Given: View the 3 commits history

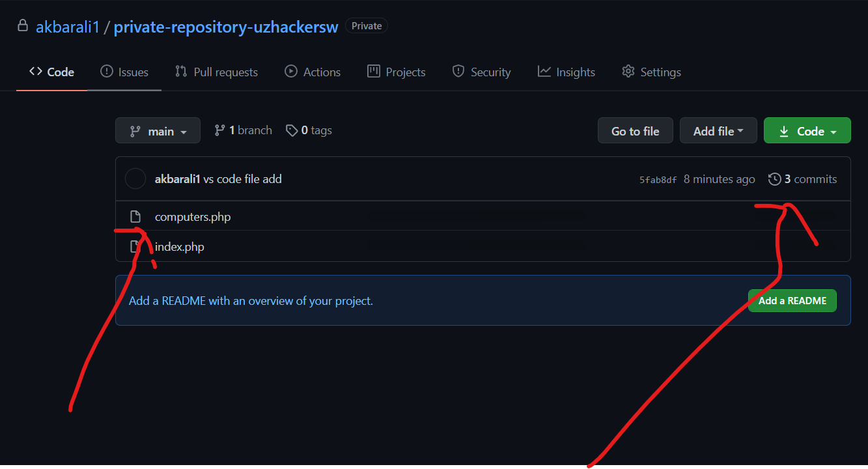Looking at the screenshot, I should point(803,179).
